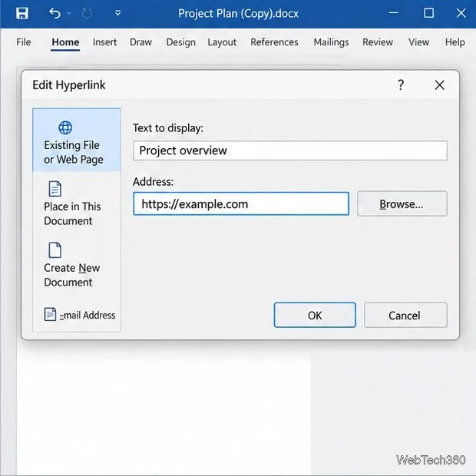Switch to the Insert tab
The image size is (476, 476).
pyautogui.click(x=104, y=42)
